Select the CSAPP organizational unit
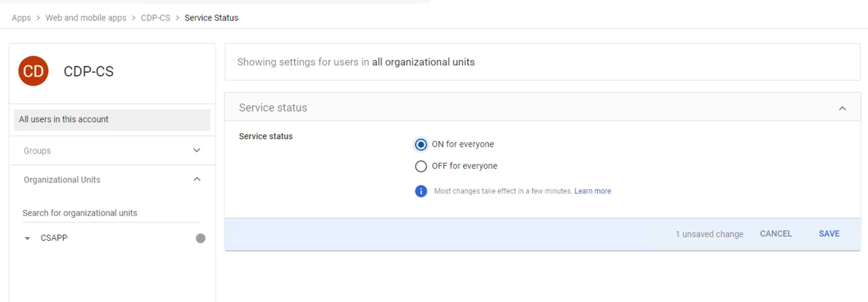The image size is (868, 302). pos(54,238)
